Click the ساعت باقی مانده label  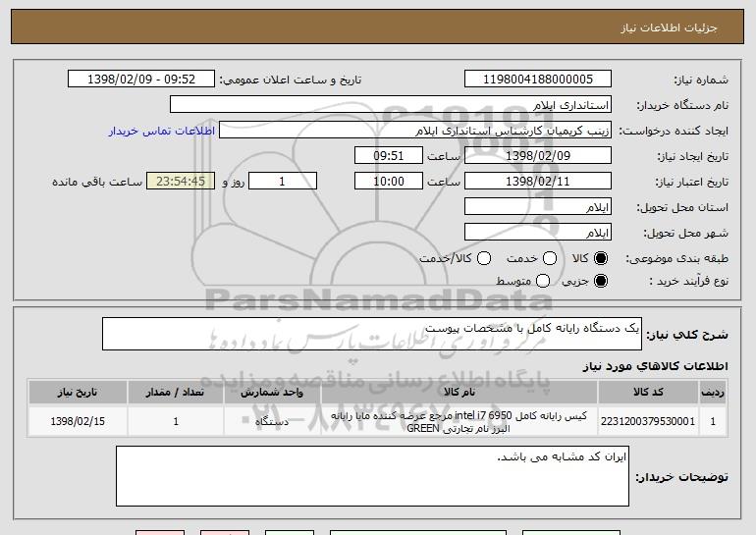(97, 182)
